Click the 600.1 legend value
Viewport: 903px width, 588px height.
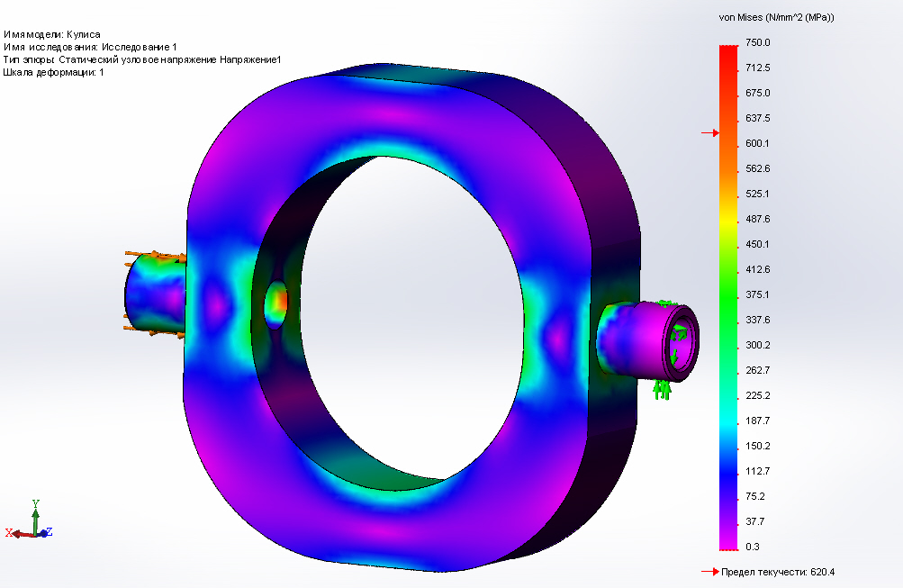[x=757, y=143]
